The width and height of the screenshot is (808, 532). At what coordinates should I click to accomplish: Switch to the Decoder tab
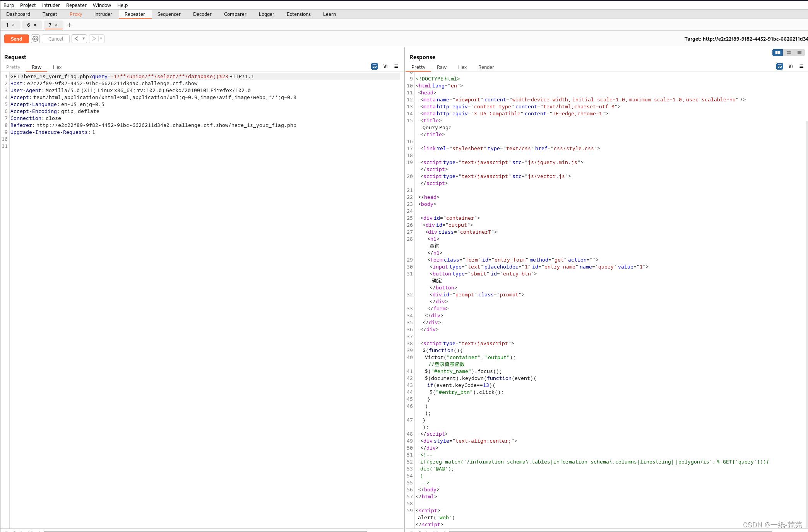point(202,14)
